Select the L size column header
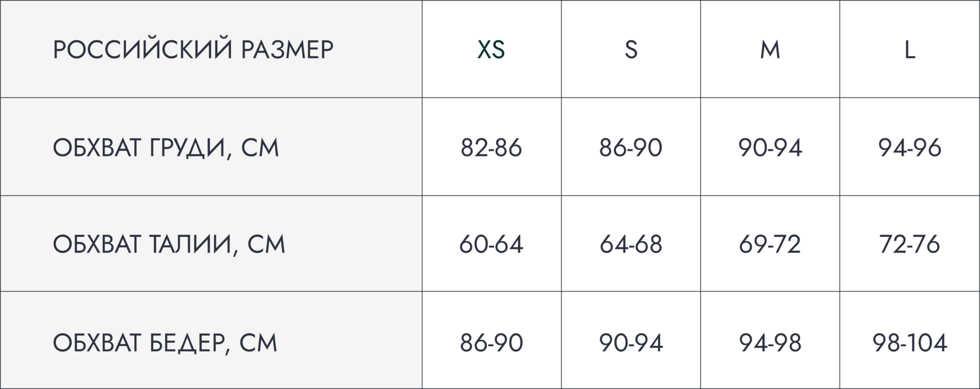 tap(909, 50)
